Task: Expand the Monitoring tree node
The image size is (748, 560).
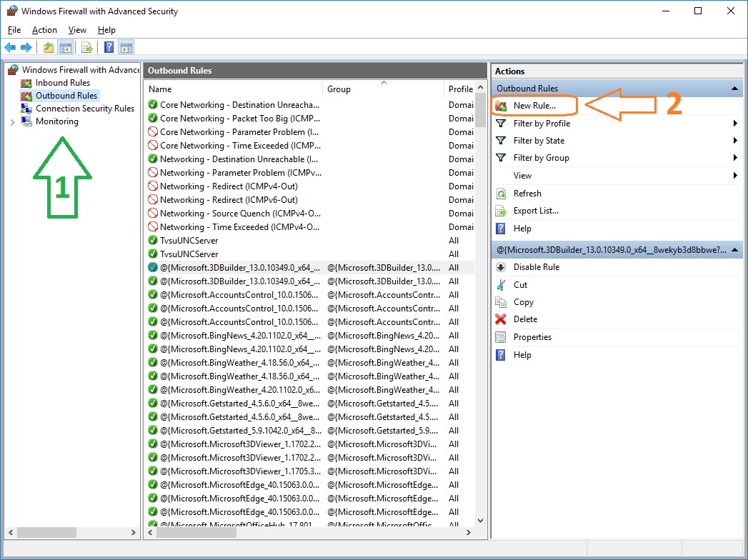Action: [12, 122]
